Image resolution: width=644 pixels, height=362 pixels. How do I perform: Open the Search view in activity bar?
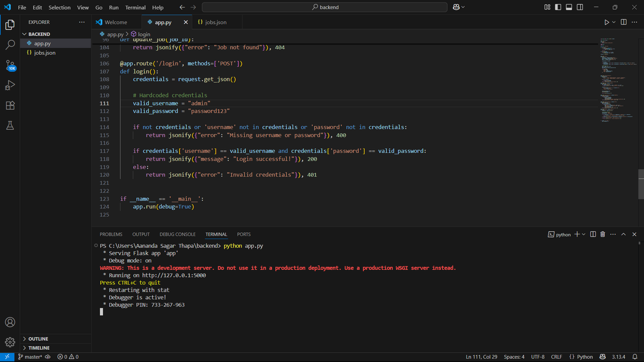point(10,45)
